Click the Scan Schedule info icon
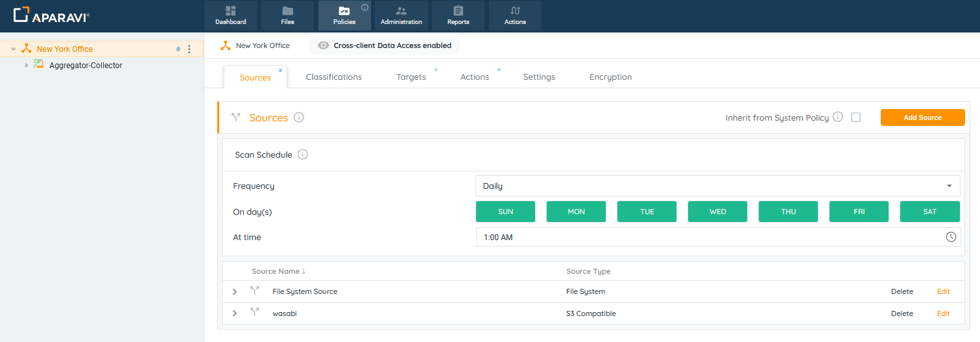 [303, 154]
